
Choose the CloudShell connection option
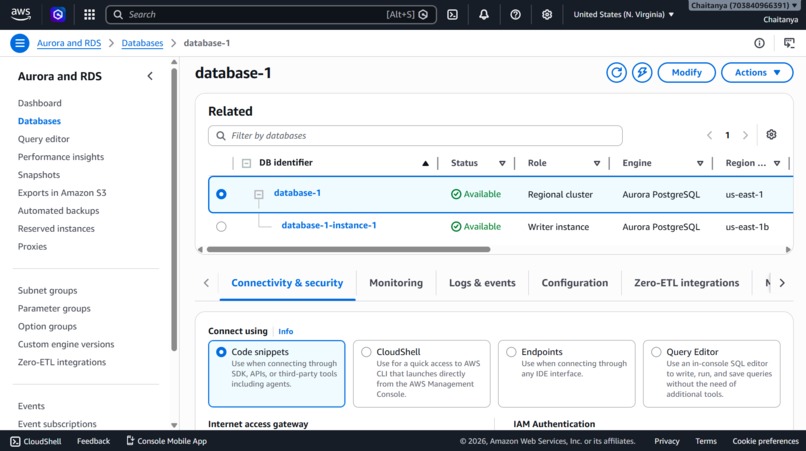422,373
